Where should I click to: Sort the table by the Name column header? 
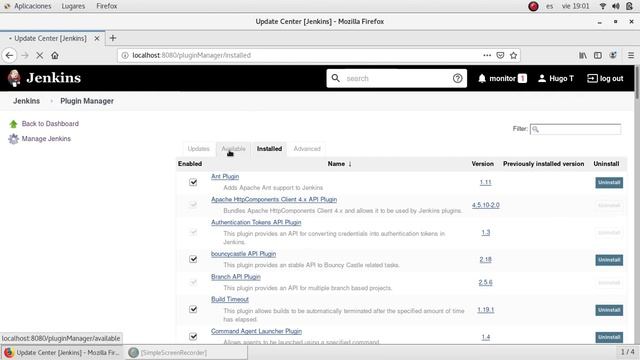click(x=339, y=164)
